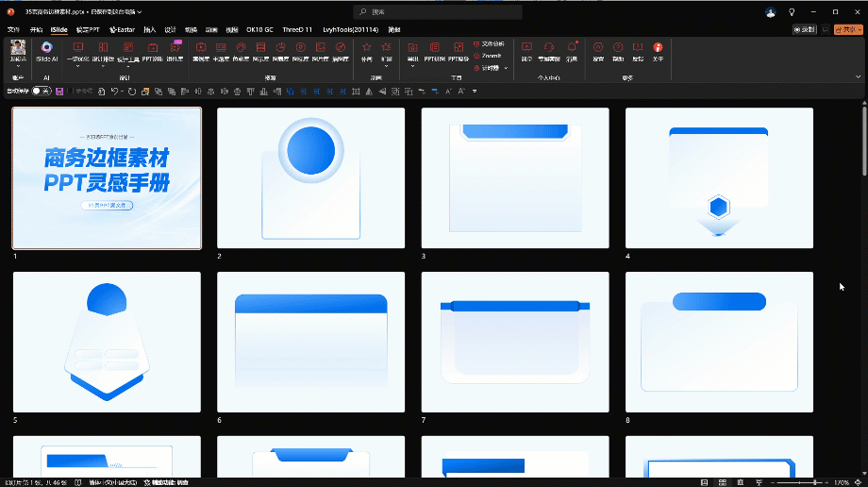Click the purple save icon in quick access toolbar
868x487 pixels.
pos(59,91)
